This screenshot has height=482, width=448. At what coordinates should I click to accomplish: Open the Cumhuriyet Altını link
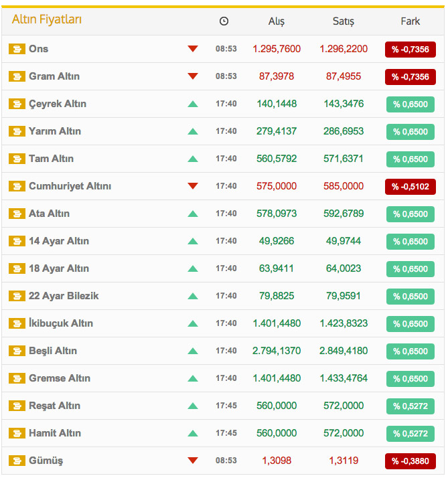70,186
